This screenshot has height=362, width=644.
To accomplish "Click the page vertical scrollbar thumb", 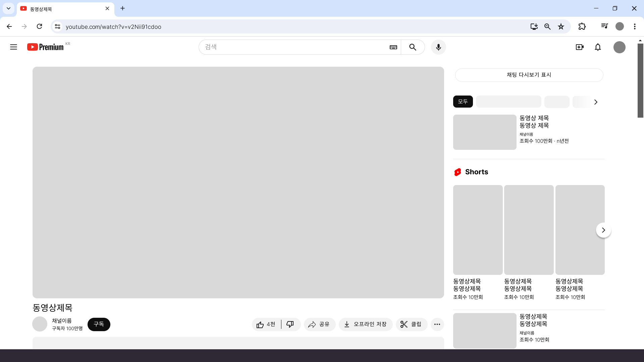I will 640,80.
